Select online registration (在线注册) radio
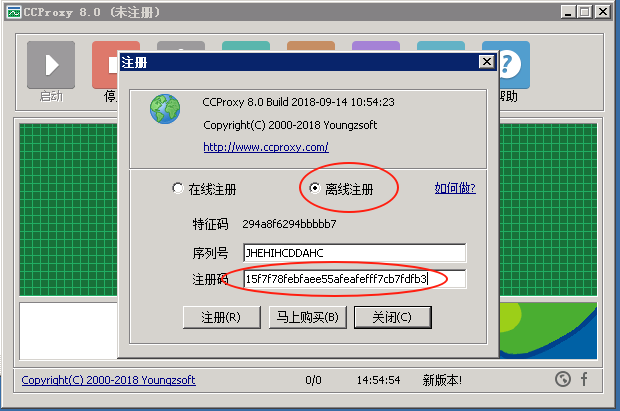620x411 pixels. point(178,188)
